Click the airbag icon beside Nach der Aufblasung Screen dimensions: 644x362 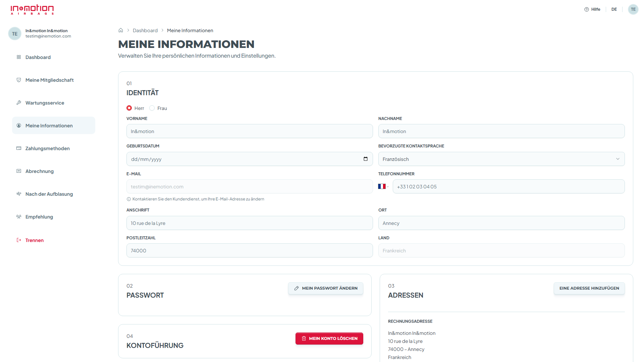(19, 194)
